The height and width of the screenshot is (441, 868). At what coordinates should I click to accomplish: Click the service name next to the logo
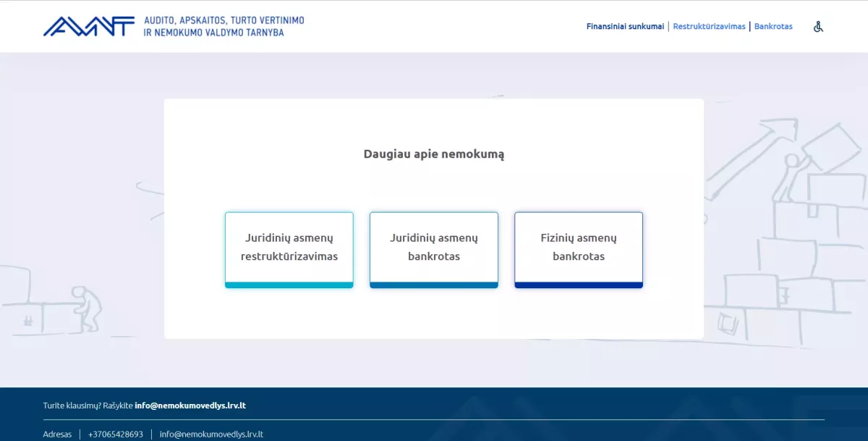(224, 26)
